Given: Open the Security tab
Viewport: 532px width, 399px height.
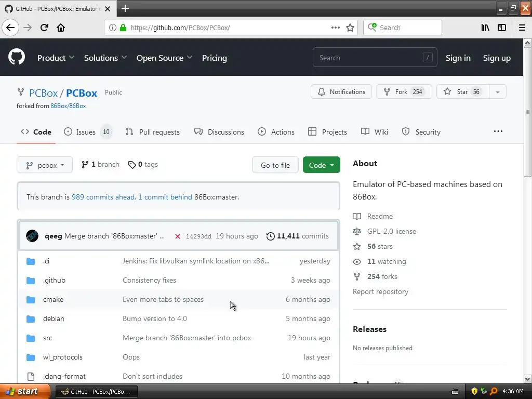Looking at the screenshot, I should (x=421, y=132).
